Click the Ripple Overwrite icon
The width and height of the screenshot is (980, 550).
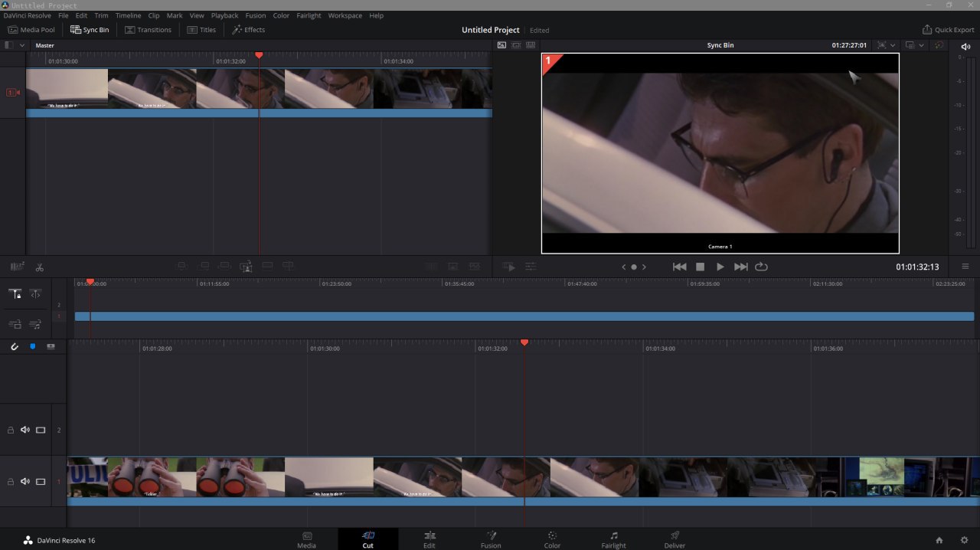click(x=224, y=266)
